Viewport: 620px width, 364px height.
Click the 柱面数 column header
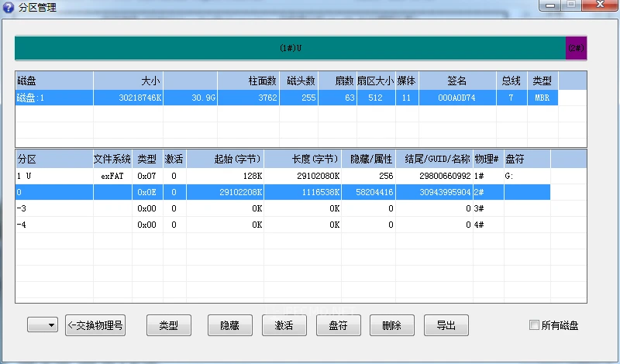tap(248, 81)
